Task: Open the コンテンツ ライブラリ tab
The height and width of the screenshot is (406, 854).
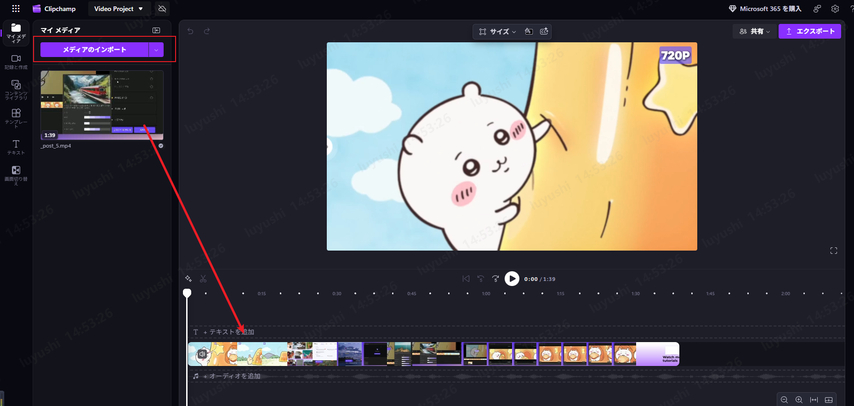Action: [x=16, y=89]
